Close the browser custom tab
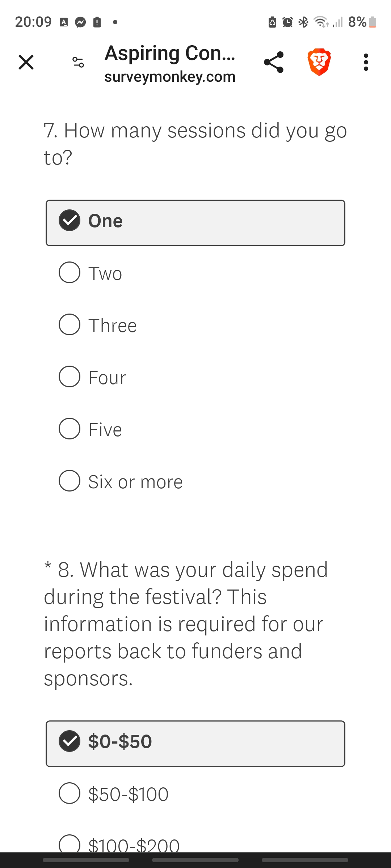391x868 pixels. (x=26, y=62)
